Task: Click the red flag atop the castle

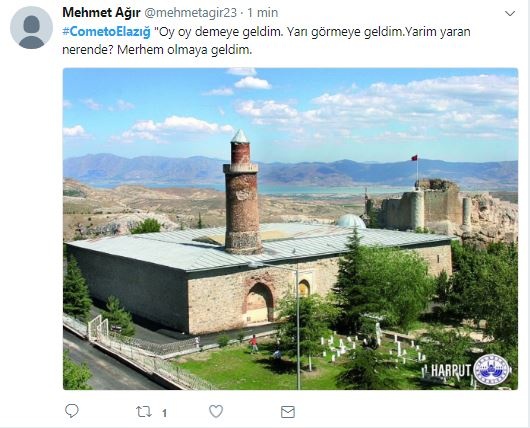Action: click(414, 158)
